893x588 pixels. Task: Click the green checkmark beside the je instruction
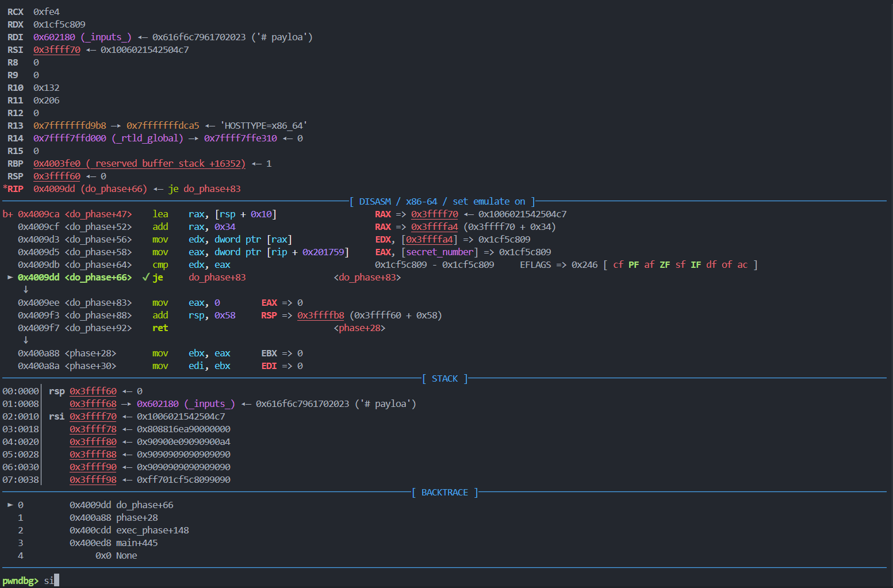(x=145, y=277)
